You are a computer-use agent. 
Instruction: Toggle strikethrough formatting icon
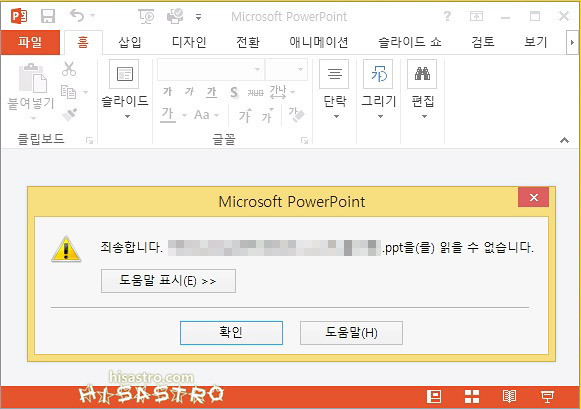click(256, 92)
